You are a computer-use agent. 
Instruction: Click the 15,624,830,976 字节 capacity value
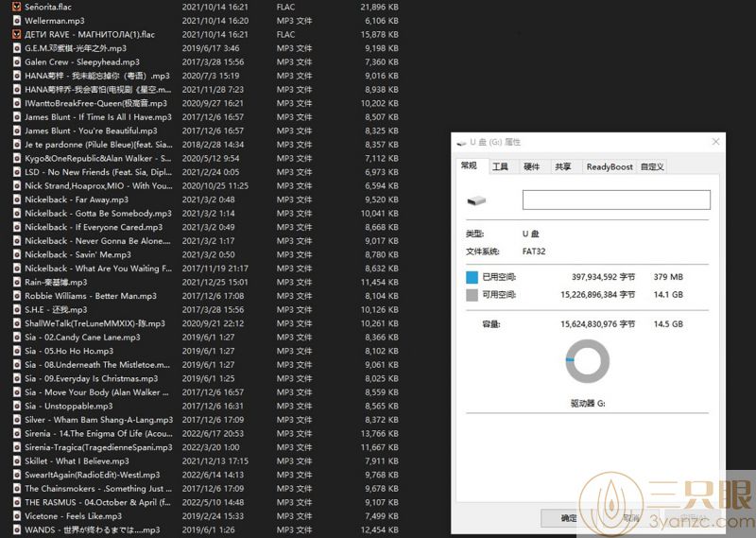pyautogui.click(x=597, y=324)
